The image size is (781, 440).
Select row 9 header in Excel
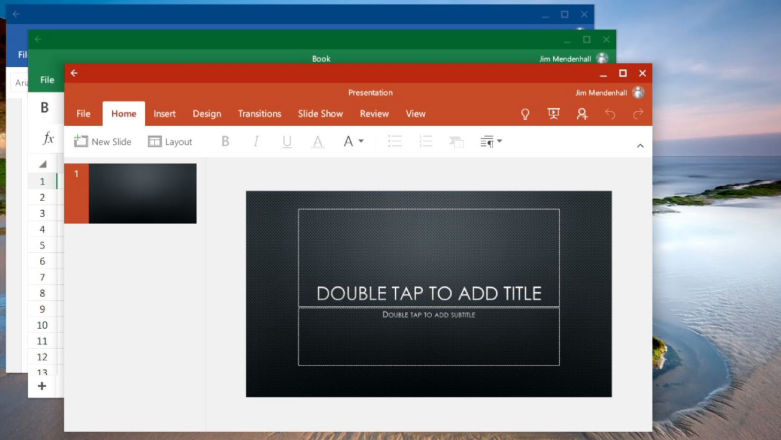coord(42,309)
